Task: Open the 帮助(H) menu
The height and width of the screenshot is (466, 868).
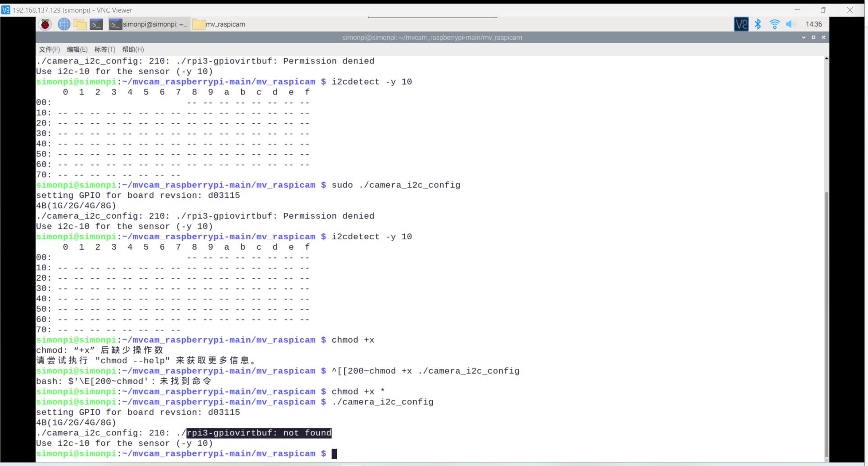Action: [x=133, y=49]
